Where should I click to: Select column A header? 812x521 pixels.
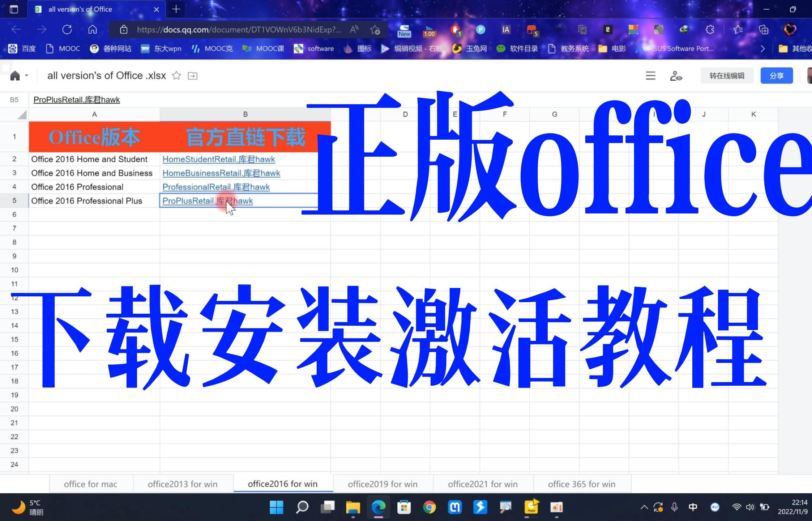click(x=94, y=114)
